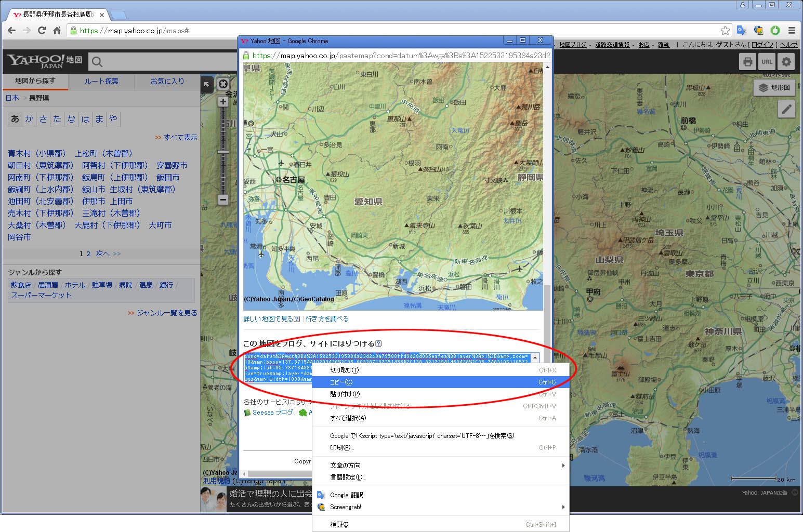Image resolution: width=803 pixels, height=532 pixels.
Task: Choose 貼り付け in the context menu
Action: click(x=441, y=394)
